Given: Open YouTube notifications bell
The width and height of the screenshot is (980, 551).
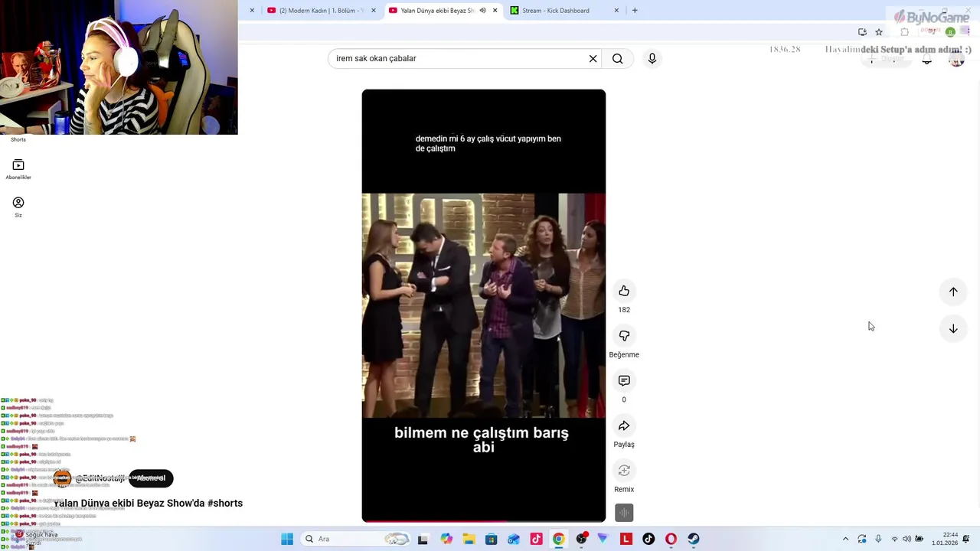Looking at the screenshot, I should point(927,59).
